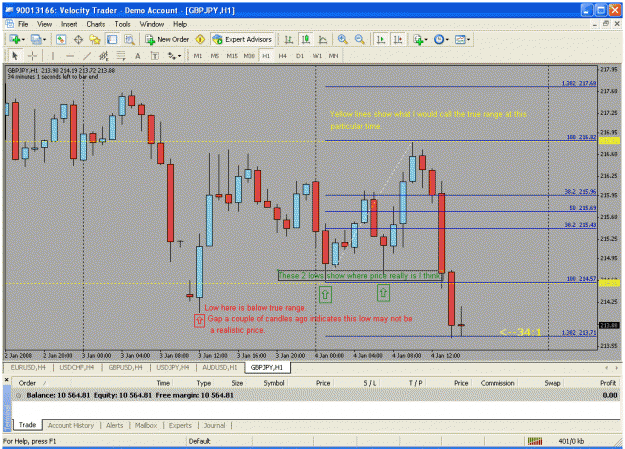
Task: Toggle chart Auto Scroll
Action: pos(381,39)
